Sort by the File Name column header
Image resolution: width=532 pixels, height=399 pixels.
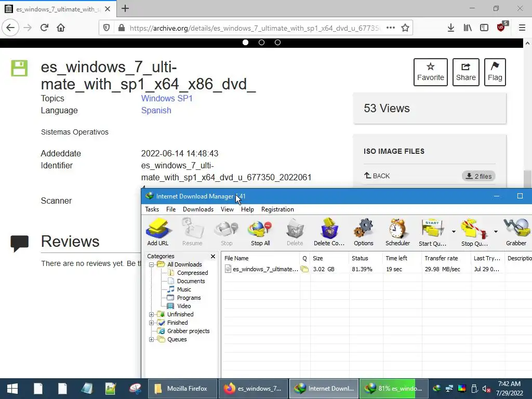coord(261,258)
